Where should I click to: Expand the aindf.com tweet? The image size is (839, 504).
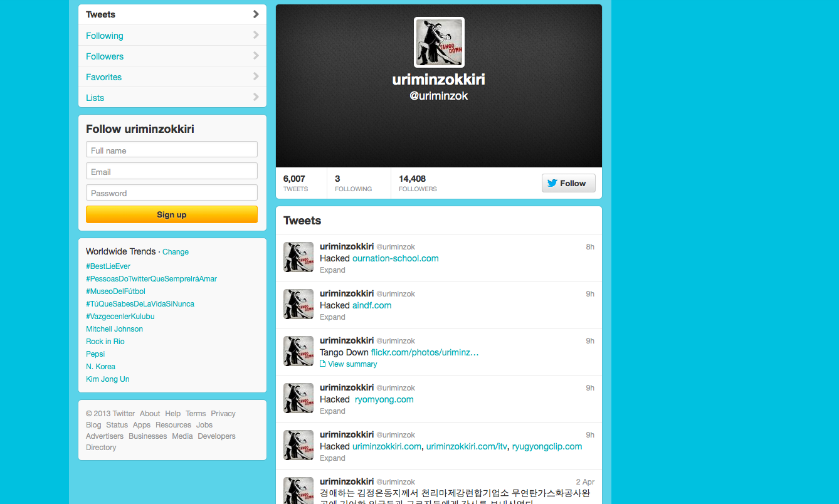332,317
